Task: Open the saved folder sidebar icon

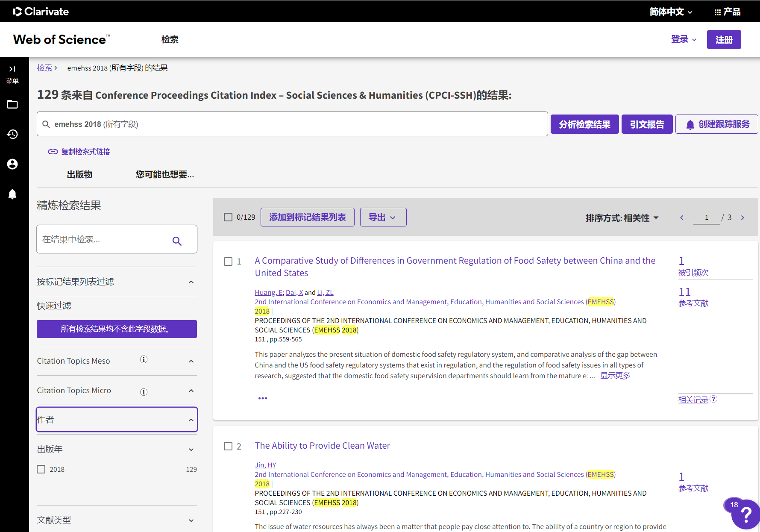Action: (x=12, y=104)
